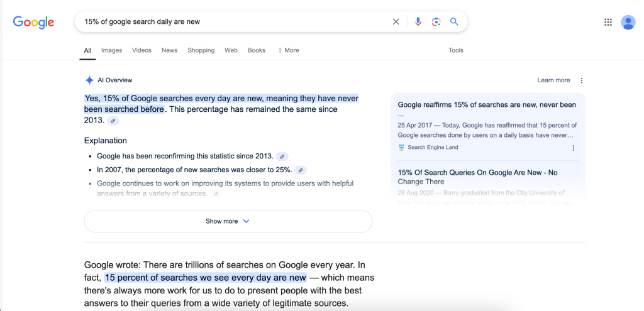Click the magnifying glass search button
This screenshot has height=311, width=644.
[454, 22]
